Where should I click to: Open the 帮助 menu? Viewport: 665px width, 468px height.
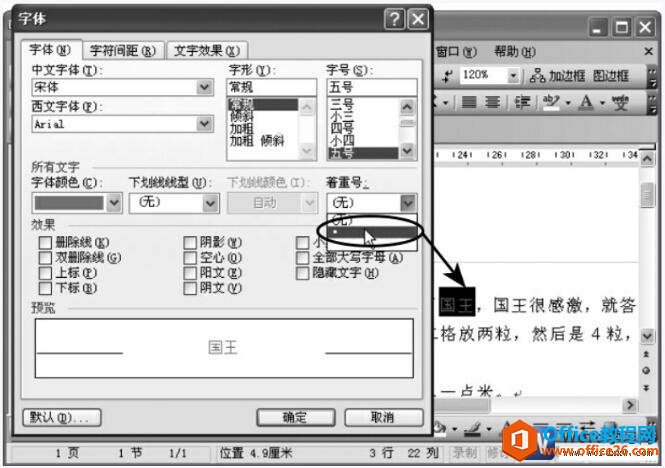[515, 52]
